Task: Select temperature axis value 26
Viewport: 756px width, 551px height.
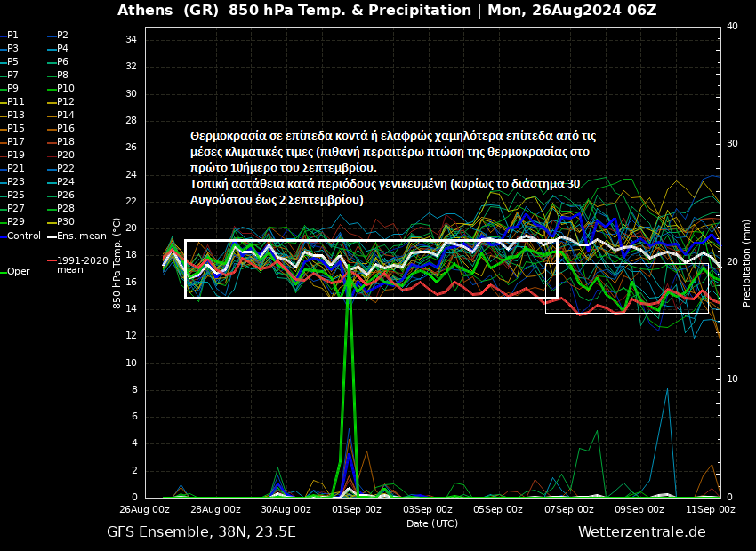Action: (x=131, y=147)
